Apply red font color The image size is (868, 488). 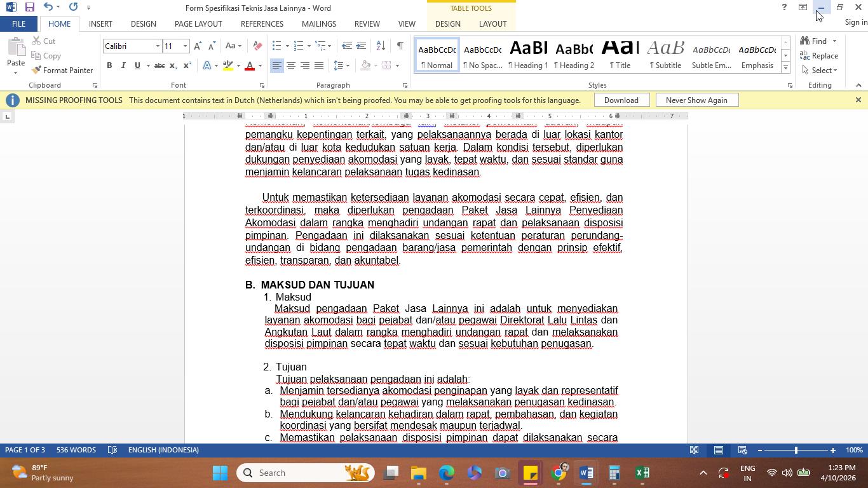click(250, 65)
